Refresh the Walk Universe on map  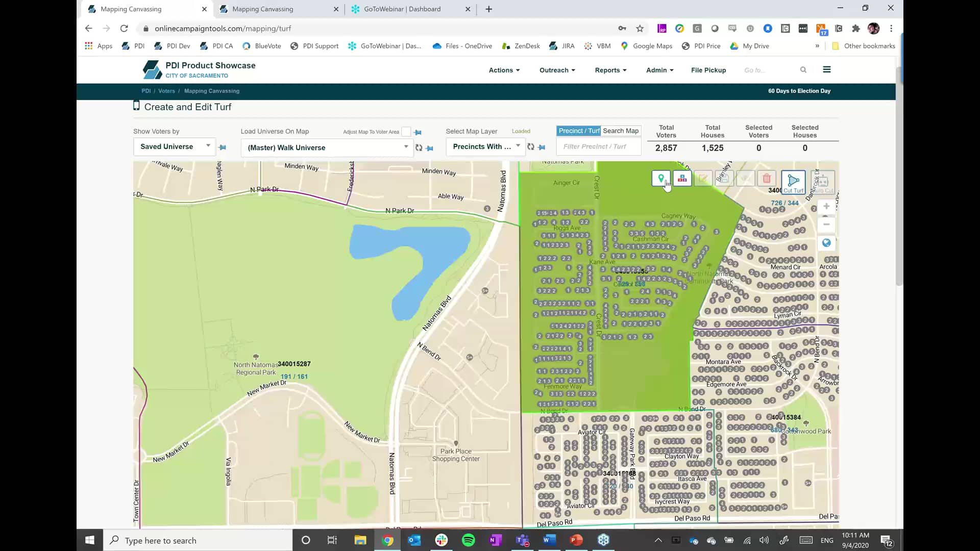pyautogui.click(x=419, y=148)
